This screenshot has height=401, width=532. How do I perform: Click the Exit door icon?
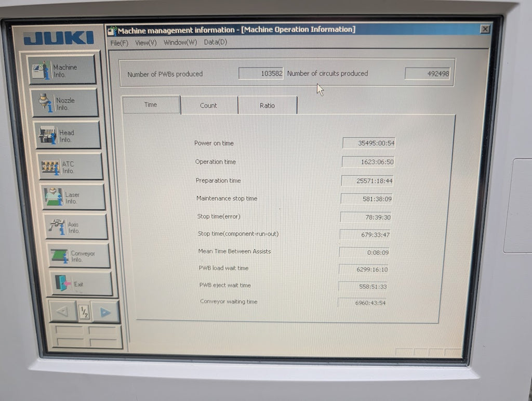(x=62, y=283)
